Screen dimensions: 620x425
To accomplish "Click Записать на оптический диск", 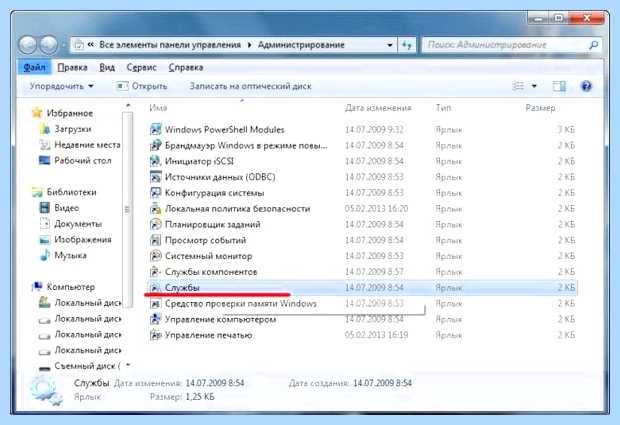I will pos(251,86).
